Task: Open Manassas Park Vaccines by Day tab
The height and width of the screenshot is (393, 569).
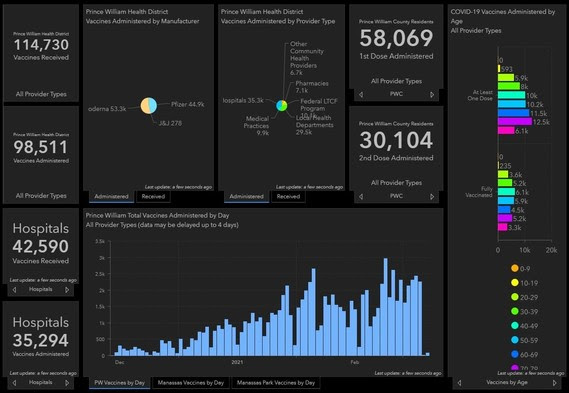Action: 276,382
